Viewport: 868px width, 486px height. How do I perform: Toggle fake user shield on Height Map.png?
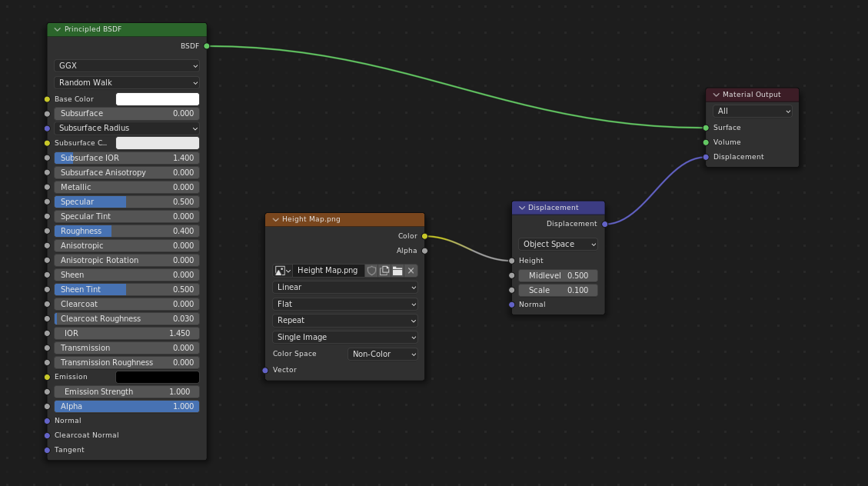(371, 271)
